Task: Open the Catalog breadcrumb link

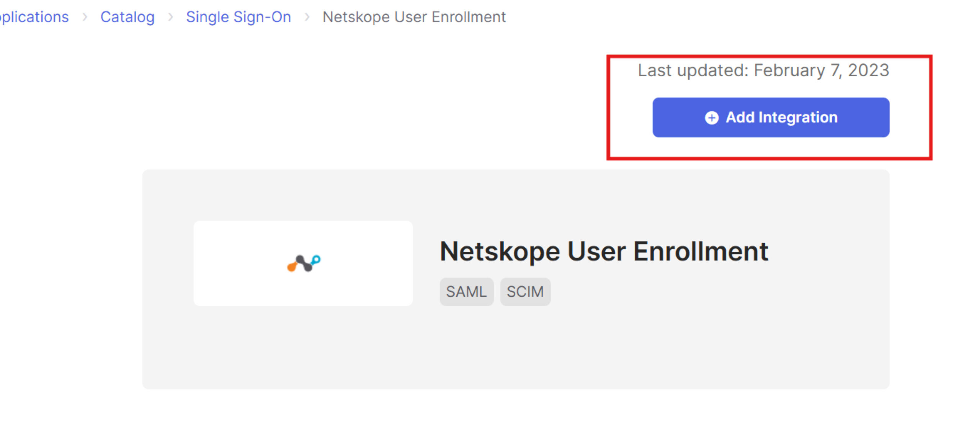Action: click(x=127, y=17)
